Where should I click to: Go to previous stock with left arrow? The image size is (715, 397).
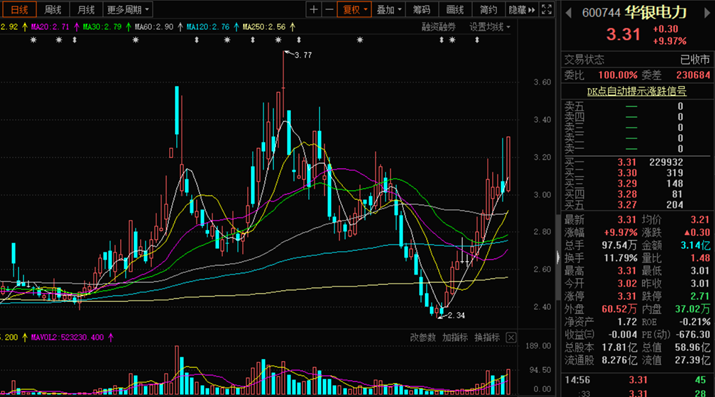(568, 13)
